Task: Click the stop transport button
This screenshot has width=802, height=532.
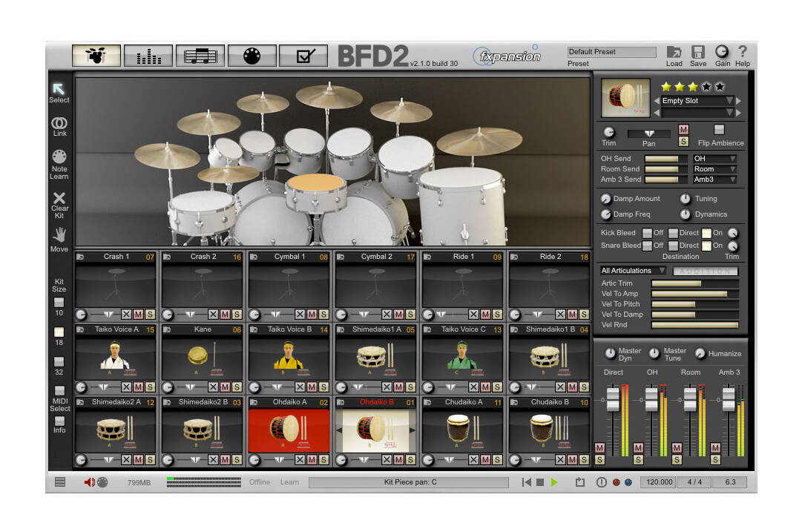Action: [539, 482]
